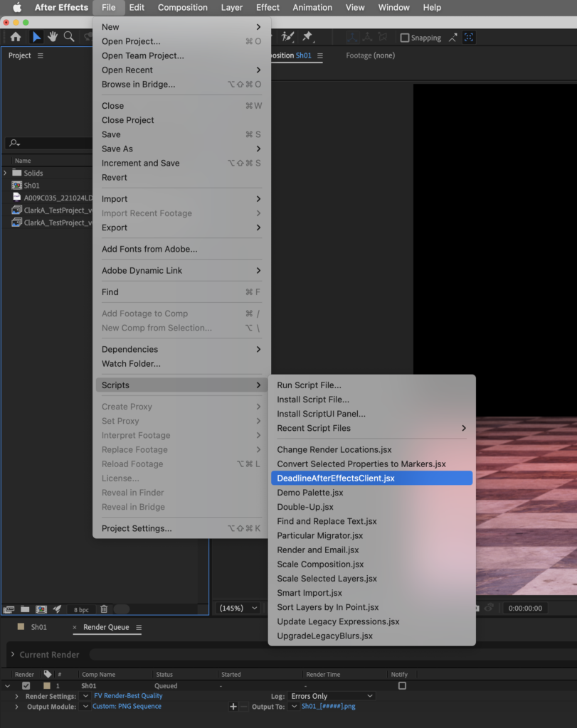Add an output module with plus icon
577x728 pixels.
tap(233, 707)
